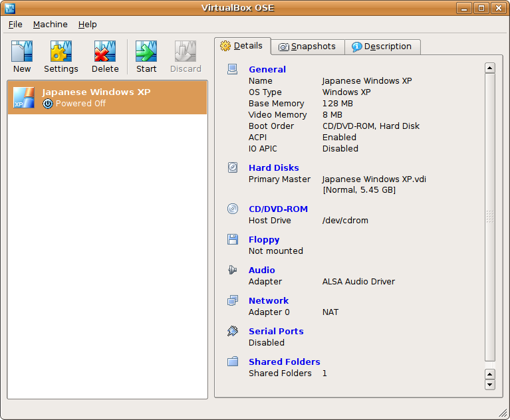The height and width of the screenshot is (420, 510).
Task: Click the 'Enabled' ACPI value
Action: pos(339,137)
